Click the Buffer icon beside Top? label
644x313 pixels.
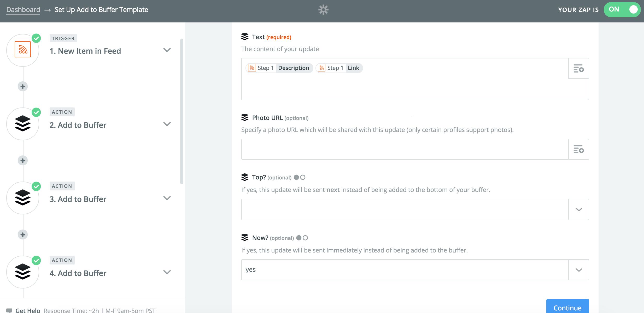pyautogui.click(x=245, y=177)
